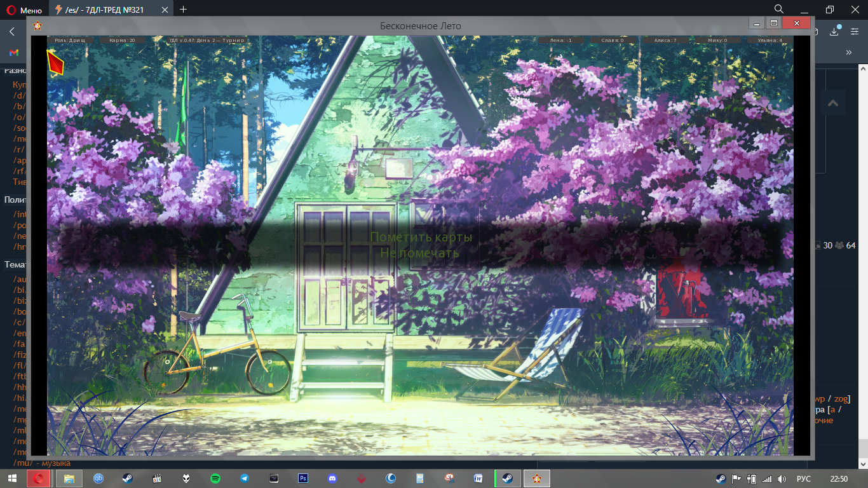
Task: Click the Steam icon in system tray
Action: [x=721, y=479]
